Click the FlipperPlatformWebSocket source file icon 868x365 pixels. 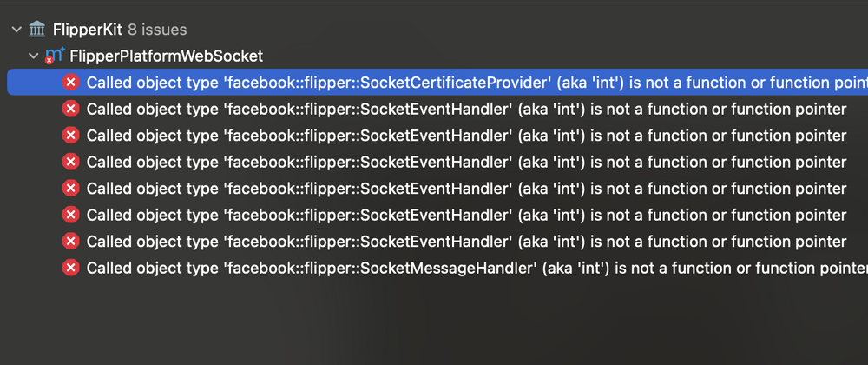[55, 56]
